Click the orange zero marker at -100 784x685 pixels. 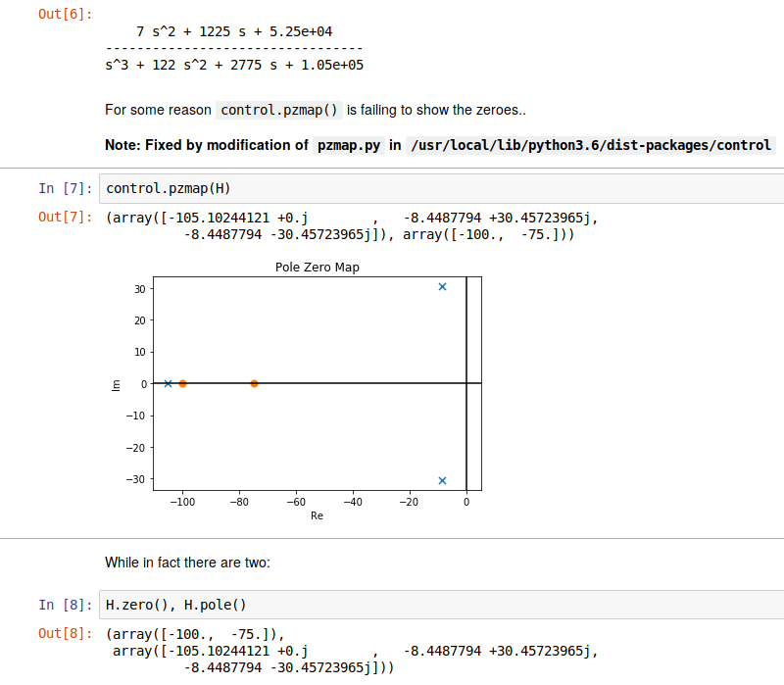(x=182, y=383)
